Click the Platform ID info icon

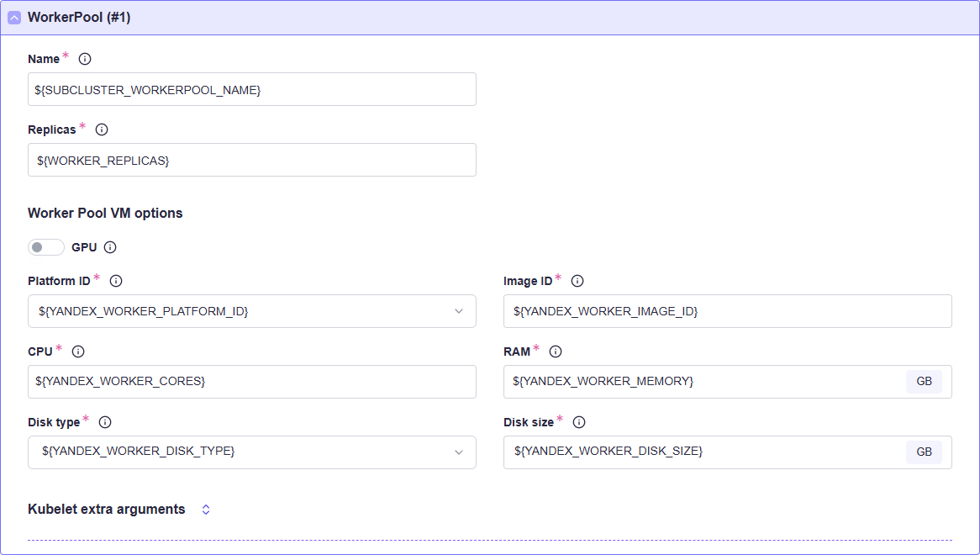pos(116,281)
